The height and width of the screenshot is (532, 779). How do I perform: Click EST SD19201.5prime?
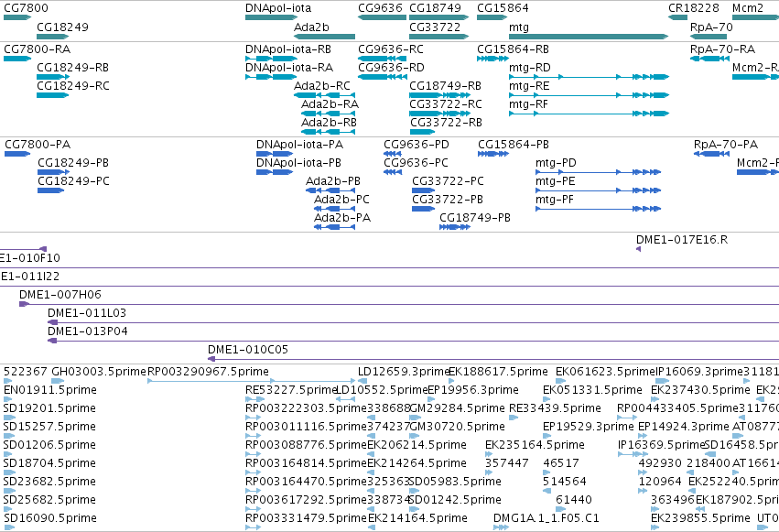coord(9,418)
